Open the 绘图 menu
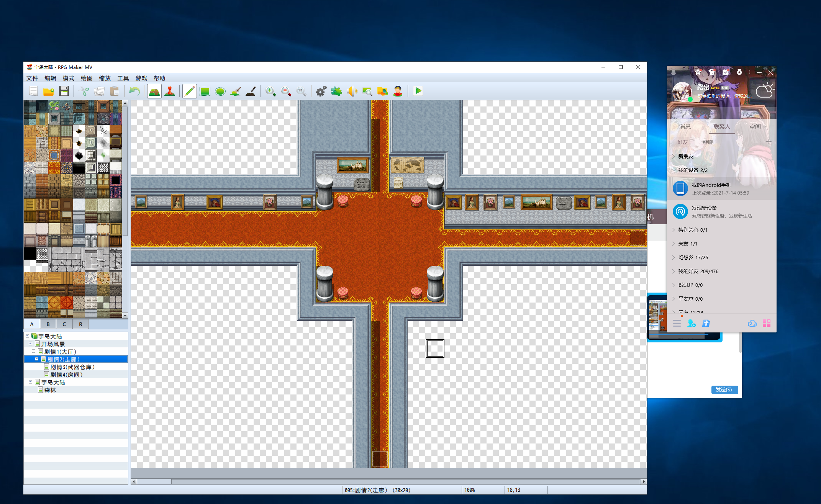 [87, 78]
